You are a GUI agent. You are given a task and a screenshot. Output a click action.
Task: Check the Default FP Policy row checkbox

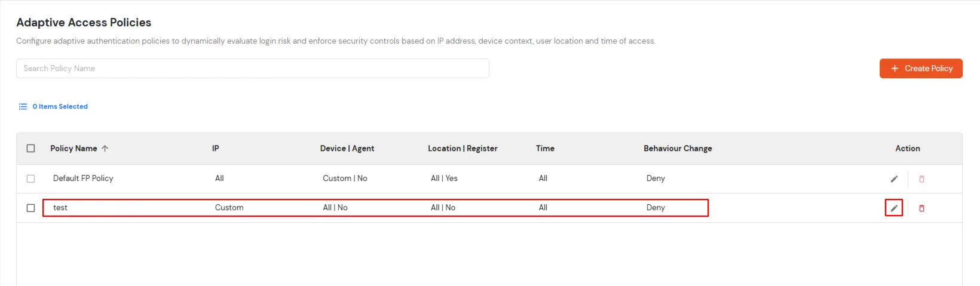(x=31, y=179)
